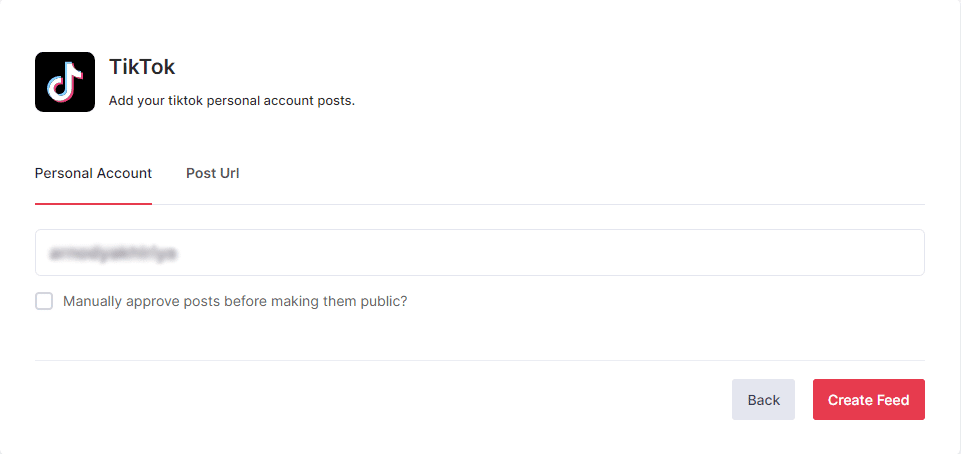Click the musical note in TikTok logo

point(65,82)
